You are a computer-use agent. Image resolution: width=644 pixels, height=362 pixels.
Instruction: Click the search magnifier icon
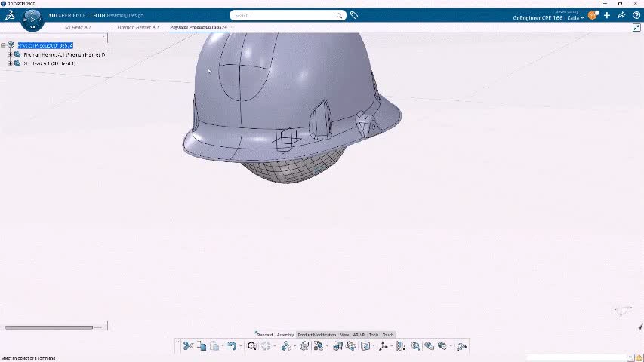point(339,16)
